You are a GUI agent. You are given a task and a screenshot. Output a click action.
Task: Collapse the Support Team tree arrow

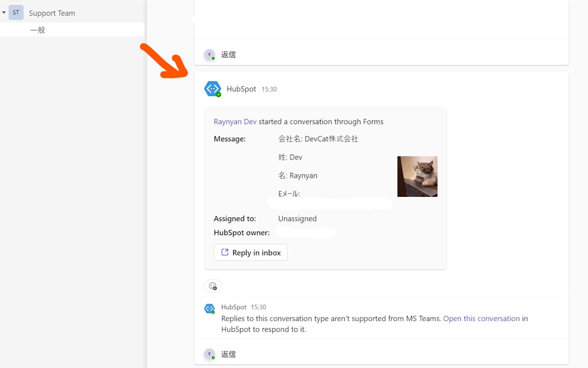point(4,12)
